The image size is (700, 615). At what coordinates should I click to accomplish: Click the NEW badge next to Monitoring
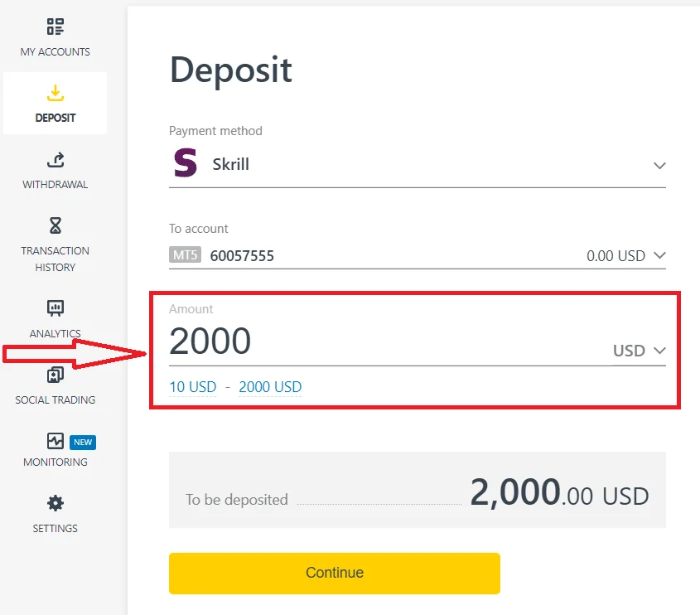(x=83, y=442)
